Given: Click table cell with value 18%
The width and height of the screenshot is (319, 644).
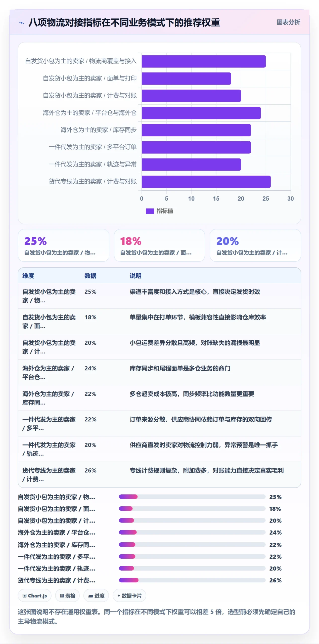Looking at the screenshot, I should [x=90, y=317].
